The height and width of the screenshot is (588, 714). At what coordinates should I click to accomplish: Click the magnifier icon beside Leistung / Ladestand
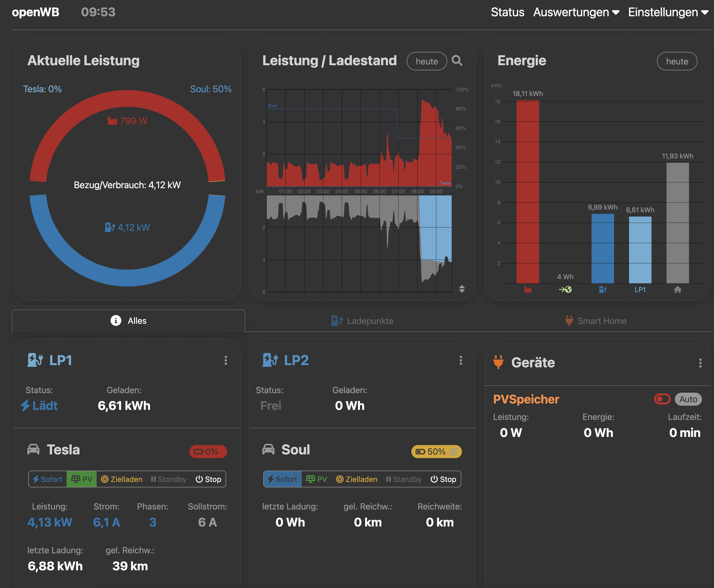click(x=457, y=61)
